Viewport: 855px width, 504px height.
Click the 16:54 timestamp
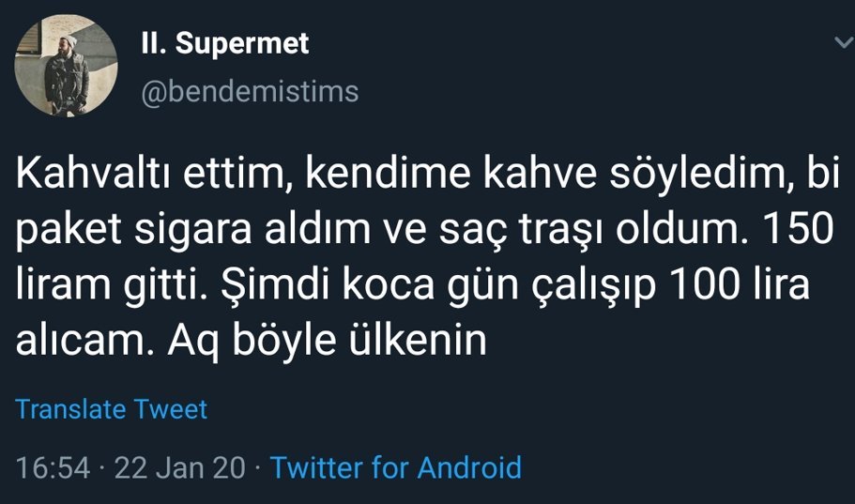(x=53, y=466)
